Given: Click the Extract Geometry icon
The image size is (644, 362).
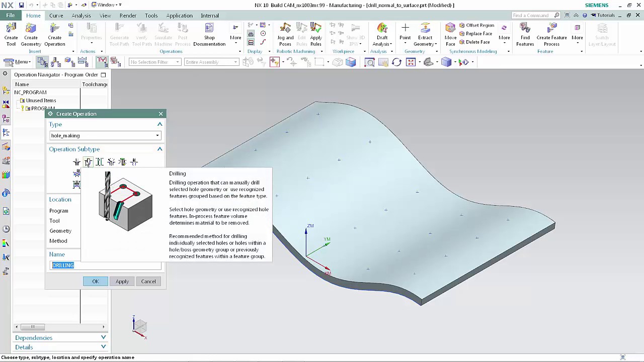Looking at the screenshot, I should [425, 34].
